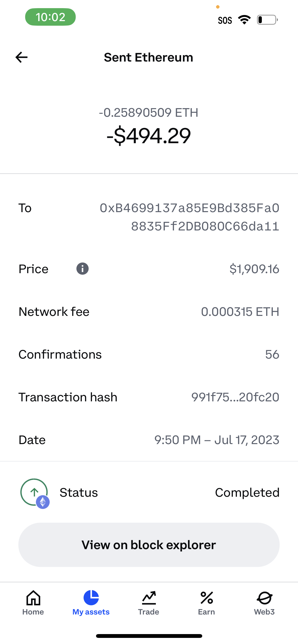
Task: Go to the Earn tab
Action: point(207,603)
